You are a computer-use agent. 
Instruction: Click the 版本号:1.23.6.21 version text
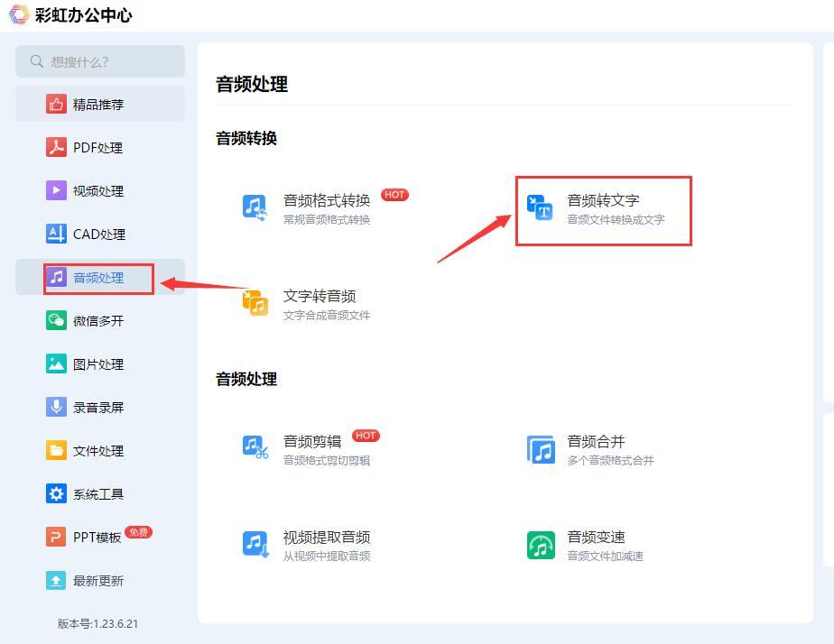click(x=97, y=624)
